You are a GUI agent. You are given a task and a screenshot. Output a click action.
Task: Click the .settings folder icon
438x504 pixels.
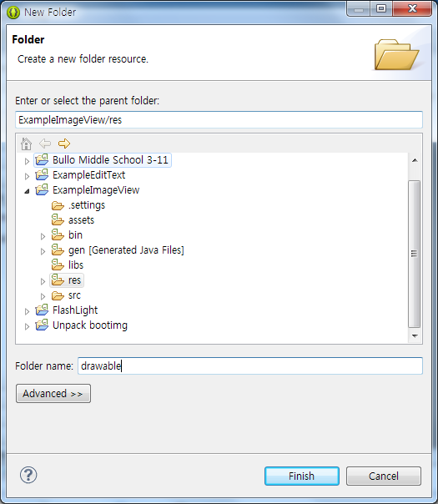coord(58,205)
